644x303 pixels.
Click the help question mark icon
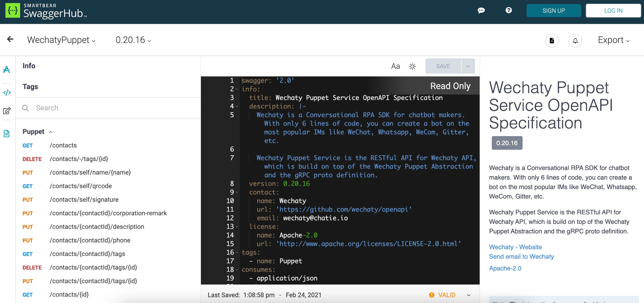pos(509,10)
